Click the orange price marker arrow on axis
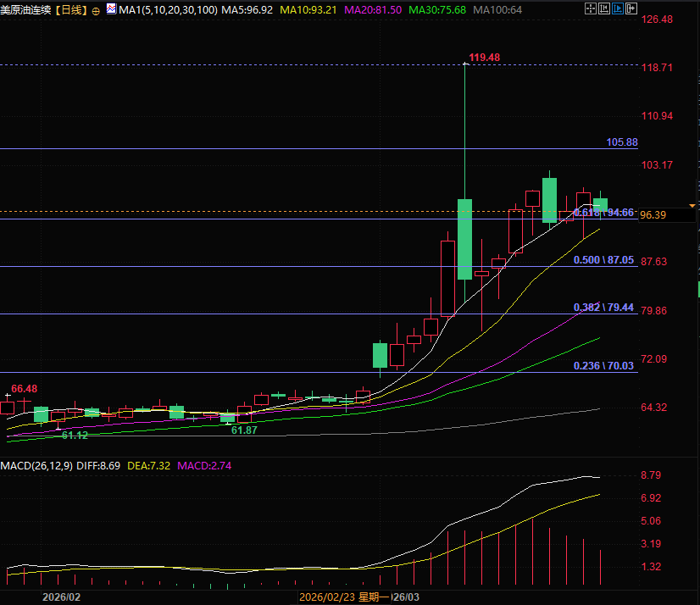Screen dimensions: 700x605 tap(692, 206)
